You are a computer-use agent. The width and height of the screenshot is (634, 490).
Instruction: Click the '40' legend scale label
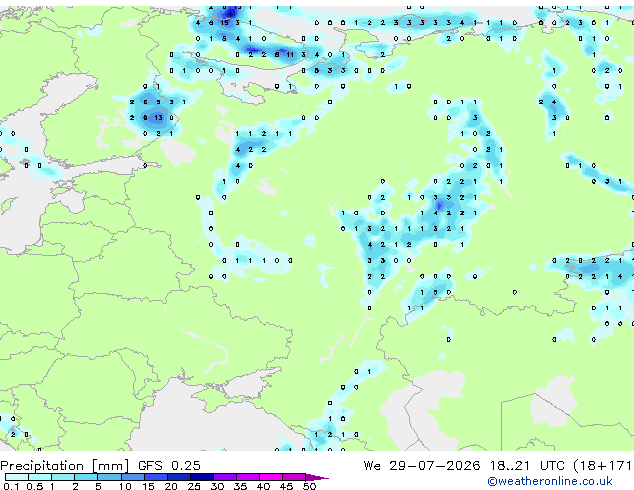pyautogui.click(x=263, y=486)
